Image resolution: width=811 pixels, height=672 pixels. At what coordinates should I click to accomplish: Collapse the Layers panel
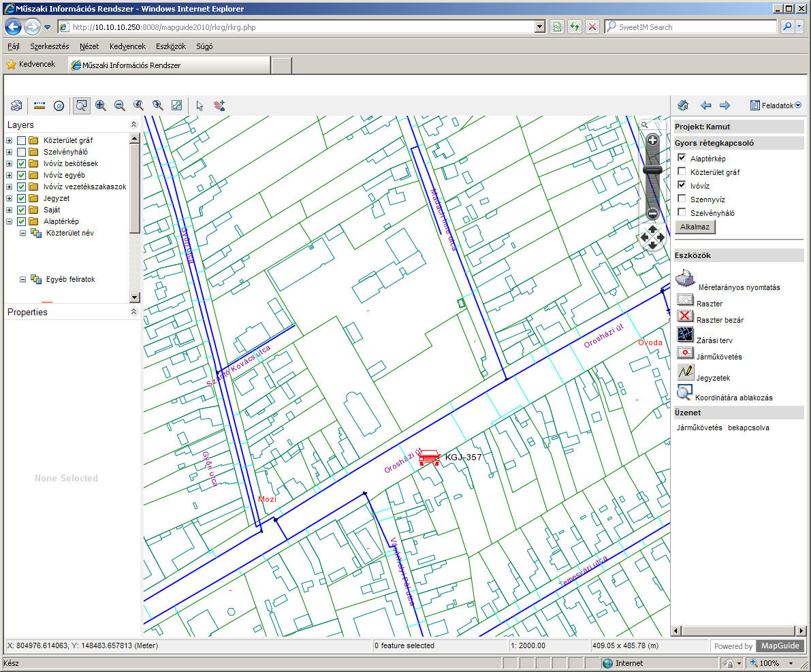coord(133,125)
